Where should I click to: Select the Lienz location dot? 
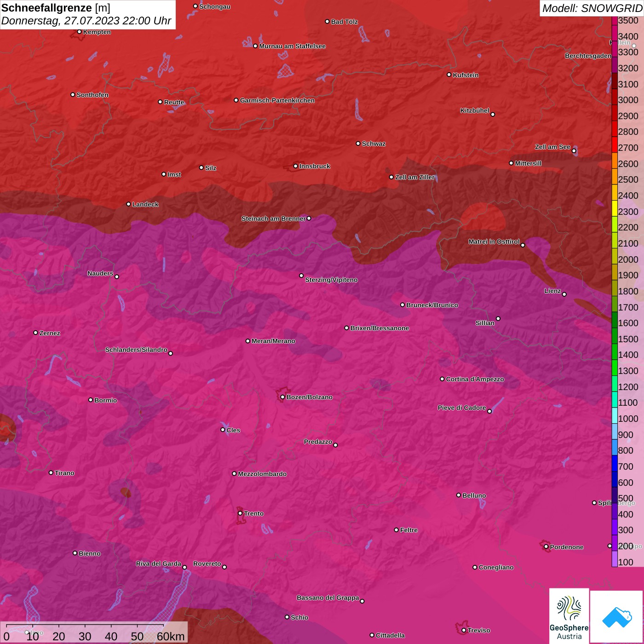click(x=564, y=294)
